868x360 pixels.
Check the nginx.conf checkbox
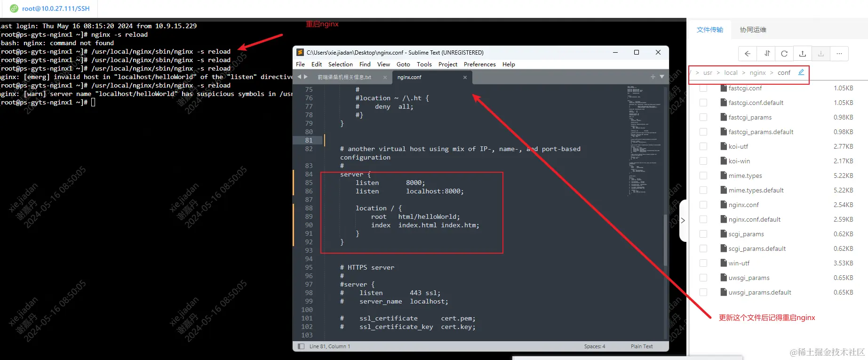click(x=703, y=205)
